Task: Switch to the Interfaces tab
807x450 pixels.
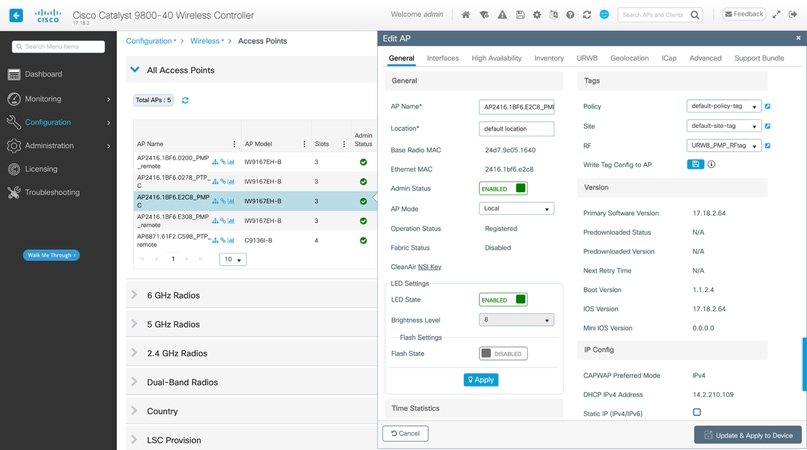Action: point(443,58)
